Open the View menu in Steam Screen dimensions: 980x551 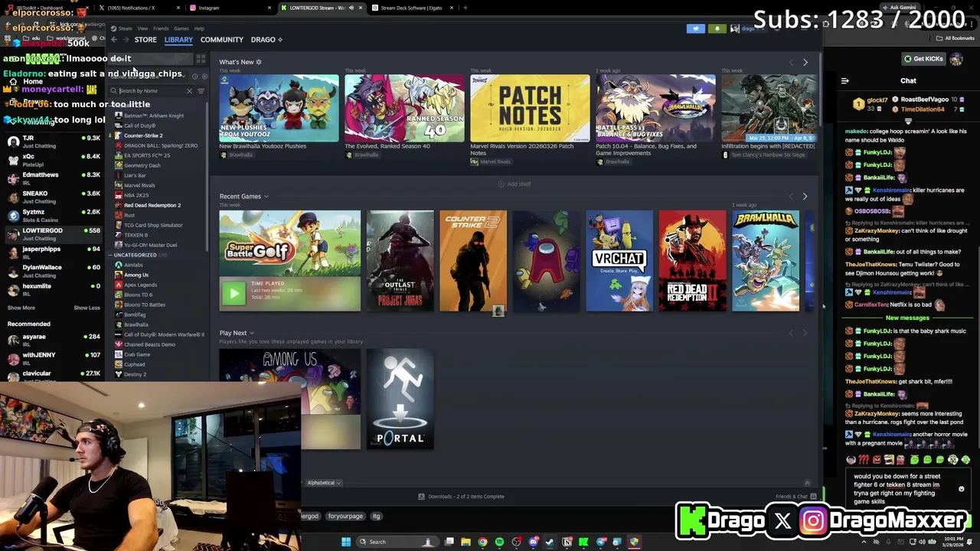tap(142, 28)
